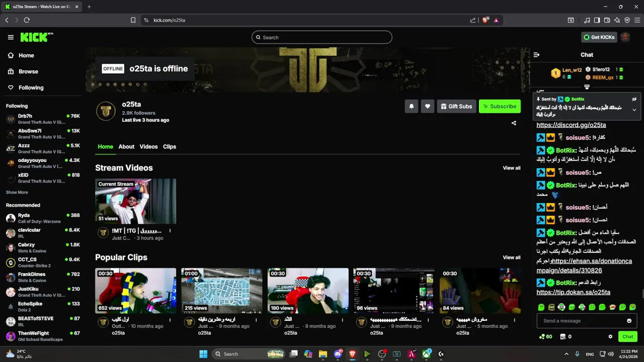
Task: Click the Get KICKs button
Action: click(599, 37)
